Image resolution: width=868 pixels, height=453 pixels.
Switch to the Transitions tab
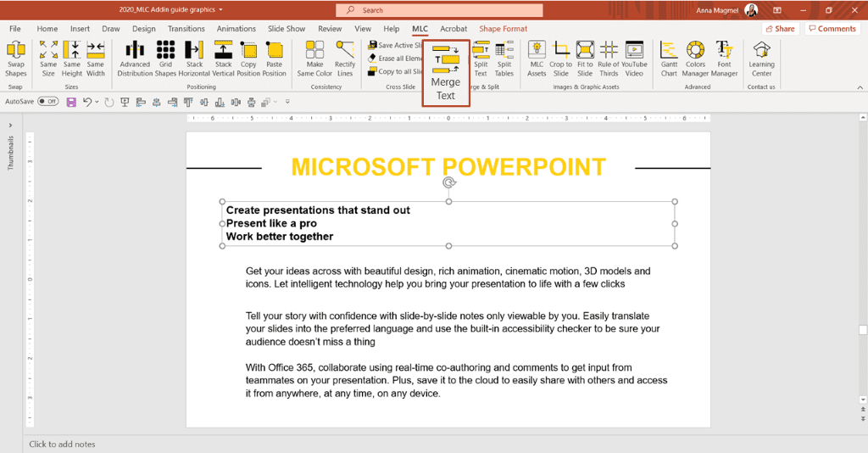186,29
